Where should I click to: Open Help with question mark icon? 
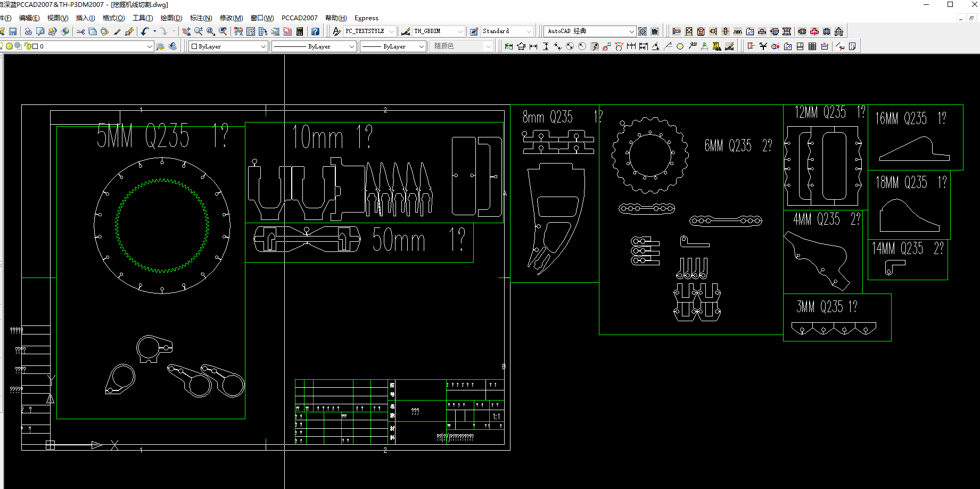(x=315, y=31)
